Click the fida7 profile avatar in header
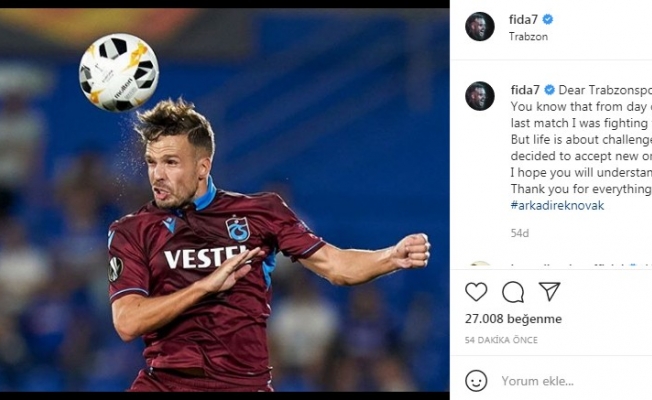 tap(480, 27)
